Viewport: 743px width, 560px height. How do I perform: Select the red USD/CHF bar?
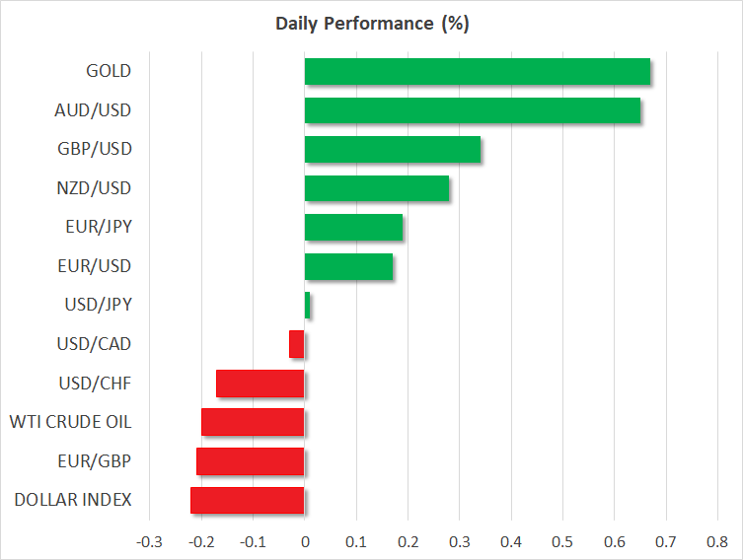[x=260, y=384]
